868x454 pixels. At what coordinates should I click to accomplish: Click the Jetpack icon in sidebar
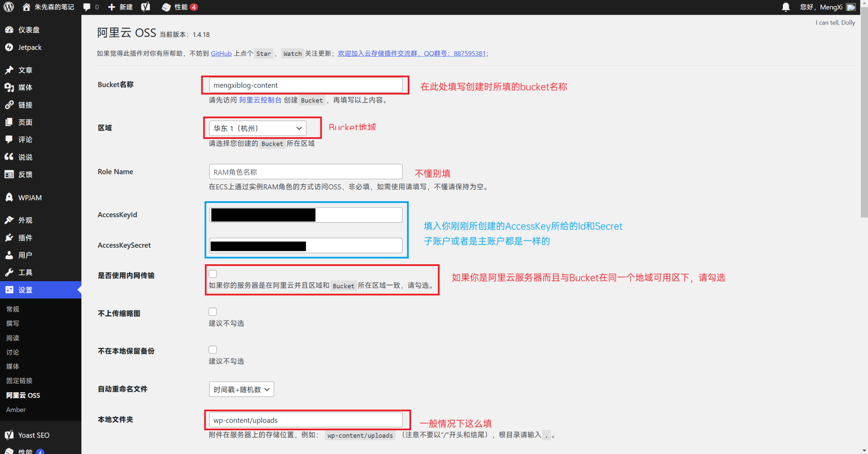[9, 47]
